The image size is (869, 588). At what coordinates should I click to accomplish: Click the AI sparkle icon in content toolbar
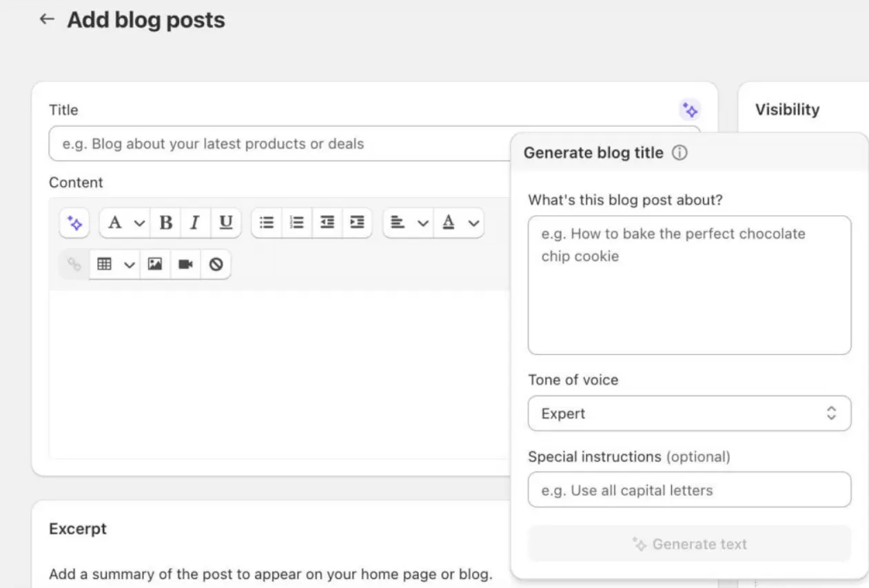coord(74,223)
